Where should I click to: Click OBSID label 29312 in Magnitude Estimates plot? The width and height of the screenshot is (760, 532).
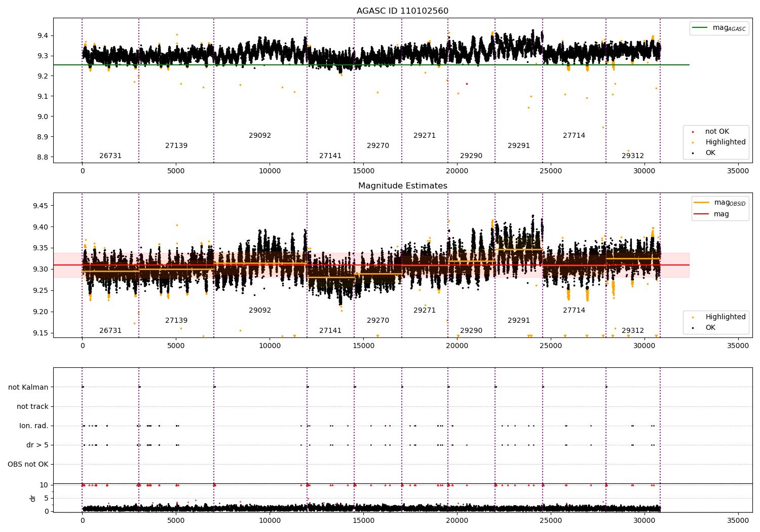(x=633, y=331)
